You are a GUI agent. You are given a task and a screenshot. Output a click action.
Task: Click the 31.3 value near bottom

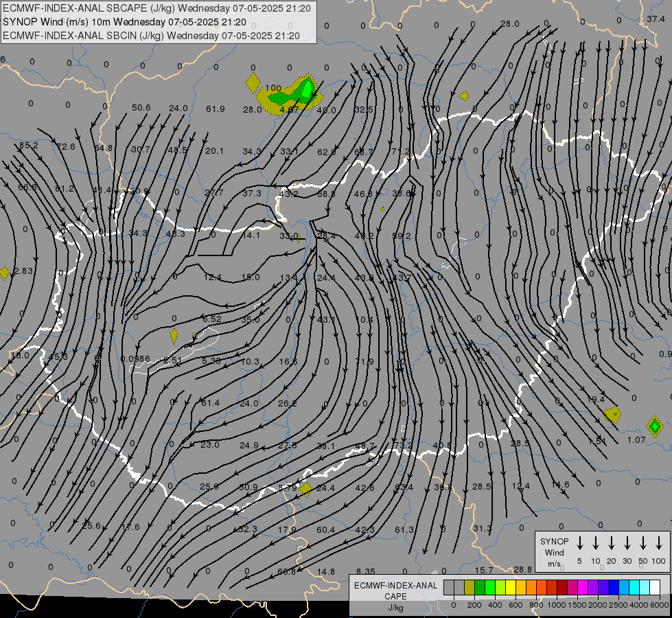(x=482, y=529)
